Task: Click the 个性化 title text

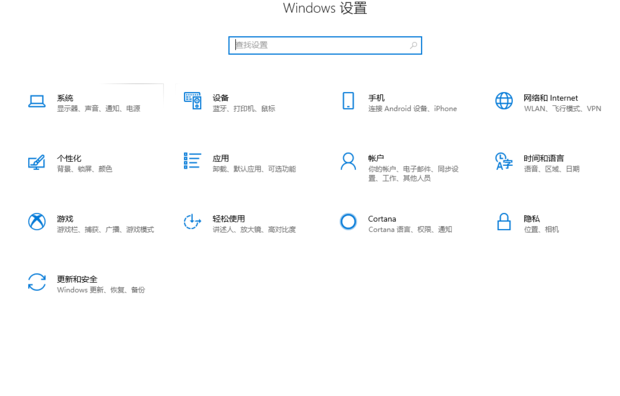Action: pyautogui.click(x=69, y=158)
